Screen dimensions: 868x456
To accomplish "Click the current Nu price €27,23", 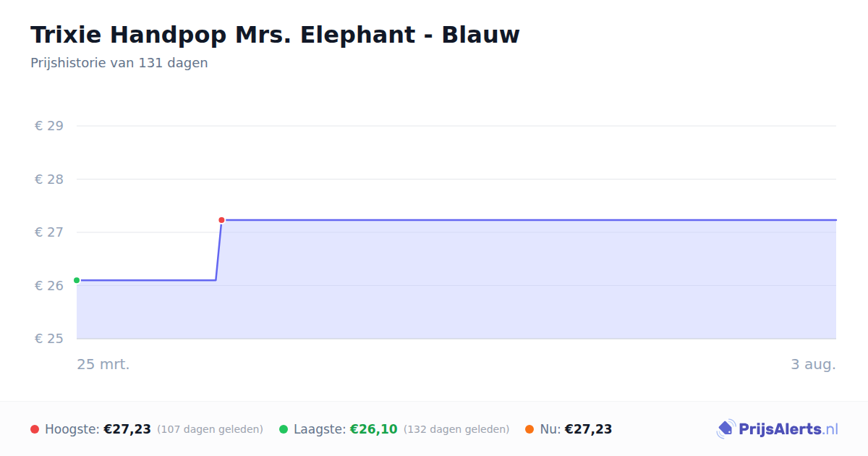I will [x=588, y=429].
